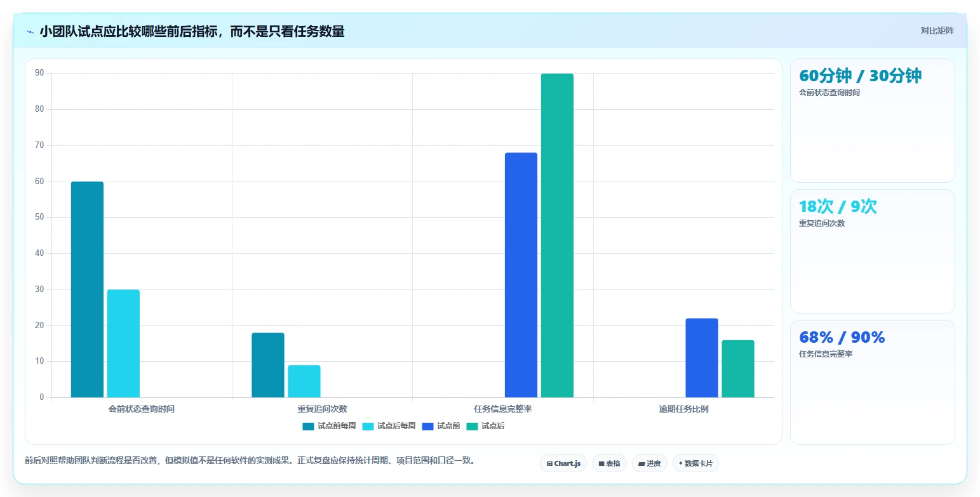Select the 进度 pill in the footer
The height and width of the screenshot is (497, 980).
[x=650, y=463]
